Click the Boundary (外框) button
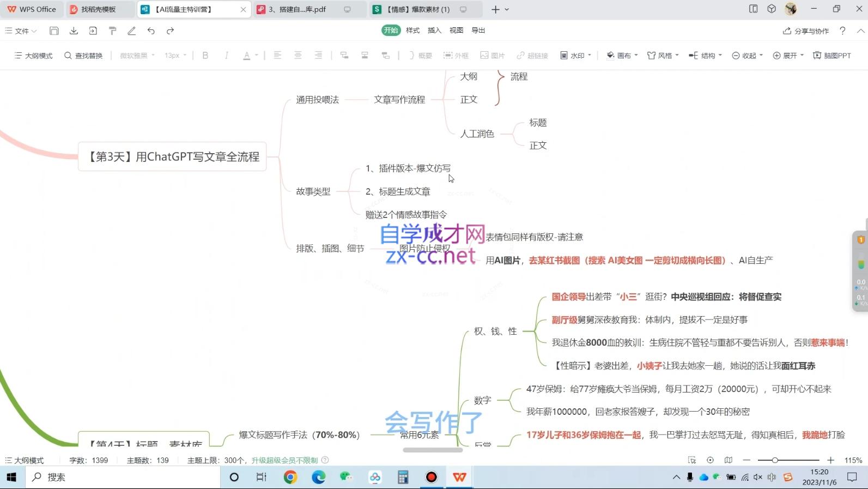The image size is (868, 489). point(456,56)
